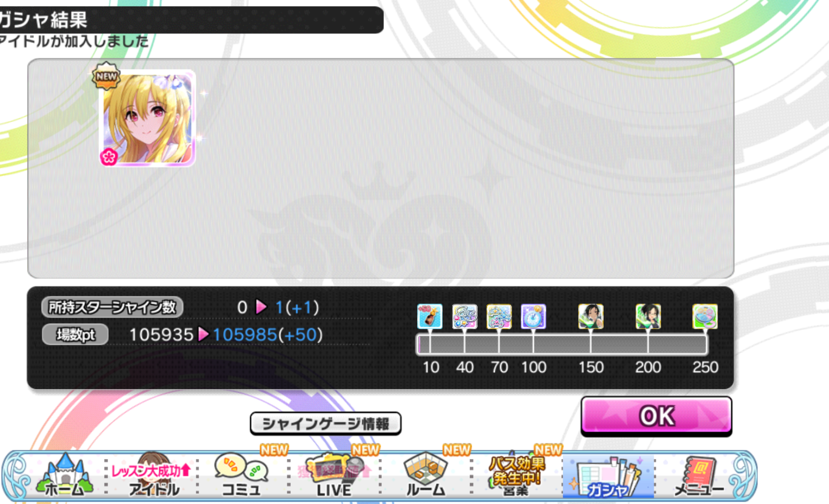This screenshot has width=829, height=504.
Task: Go to ホーム castle icon
Action: click(x=64, y=475)
